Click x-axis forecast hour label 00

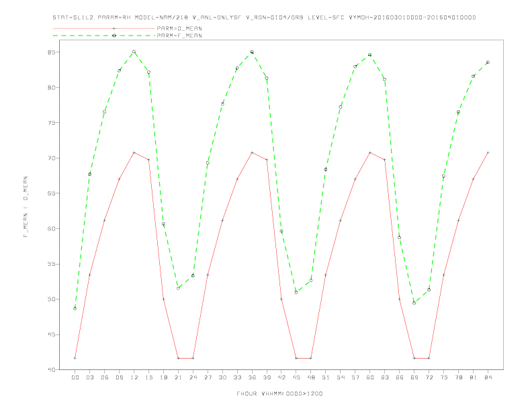75,377
